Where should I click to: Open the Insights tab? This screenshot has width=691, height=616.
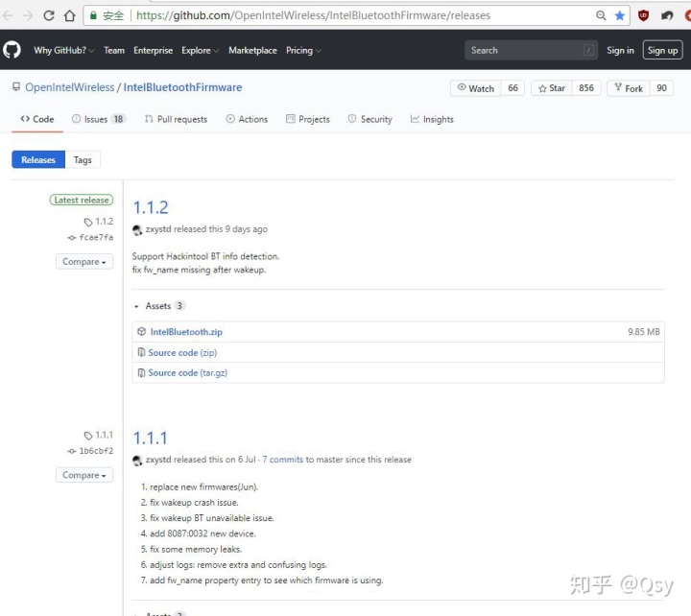click(x=432, y=119)
